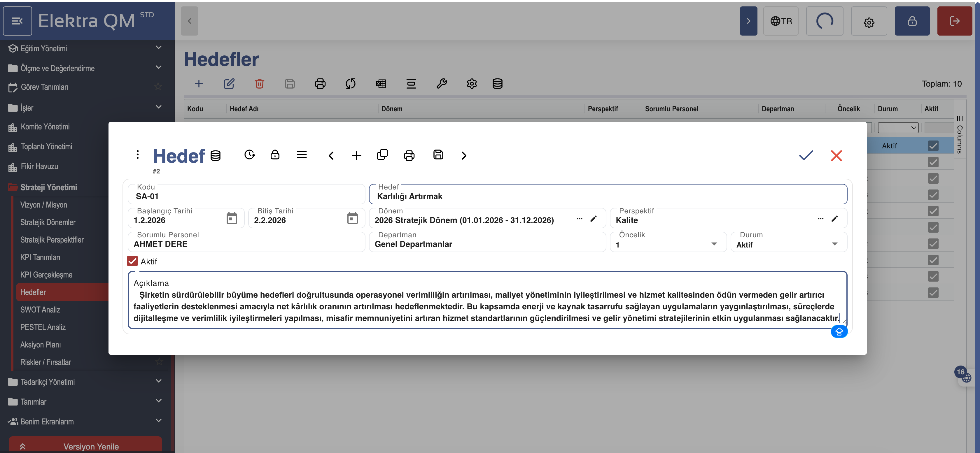Click the lock icon in Hedef dialog toolbar
Viewport: 980px width, 453px height.
point(275,155)
